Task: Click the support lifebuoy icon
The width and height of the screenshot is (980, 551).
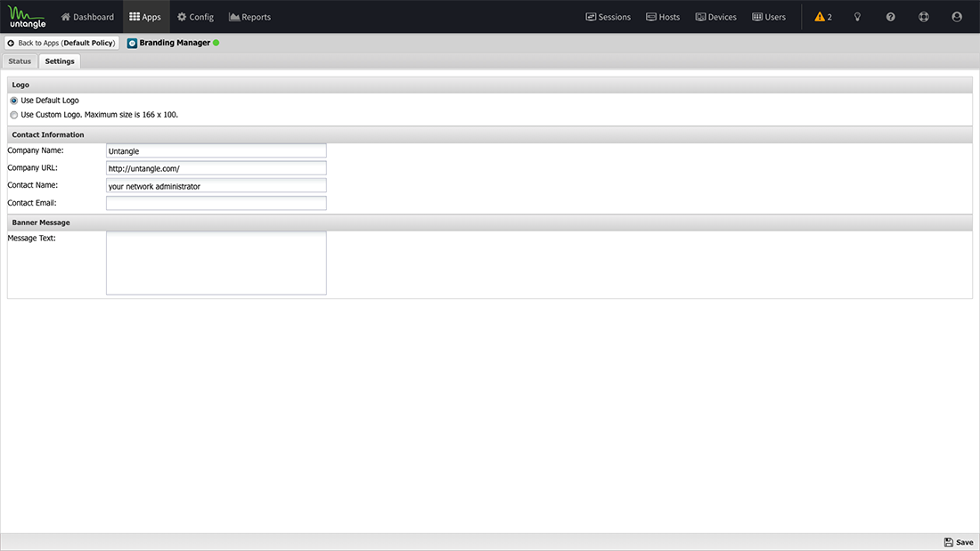Action: click(924, 17)
